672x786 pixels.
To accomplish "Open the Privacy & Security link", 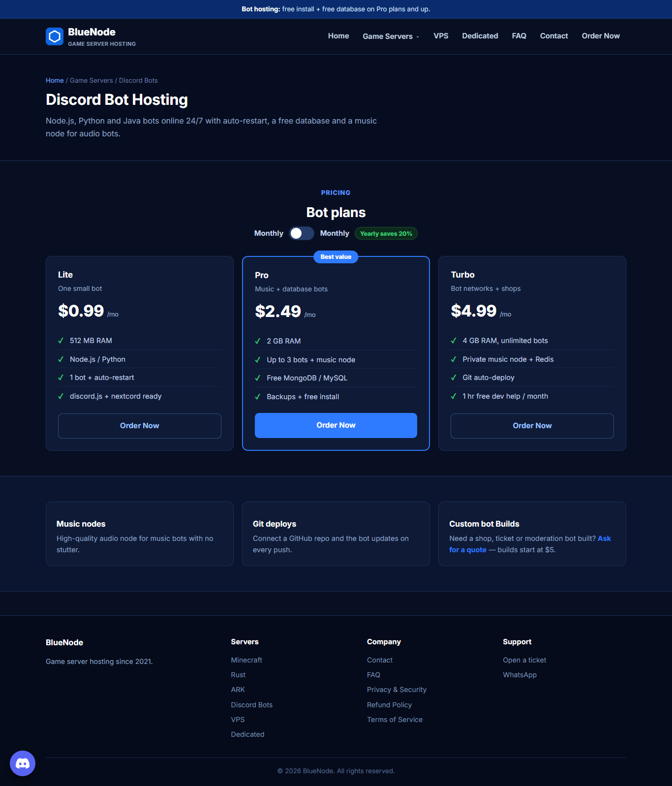I will pyautogui.click(x=397, y=690).
